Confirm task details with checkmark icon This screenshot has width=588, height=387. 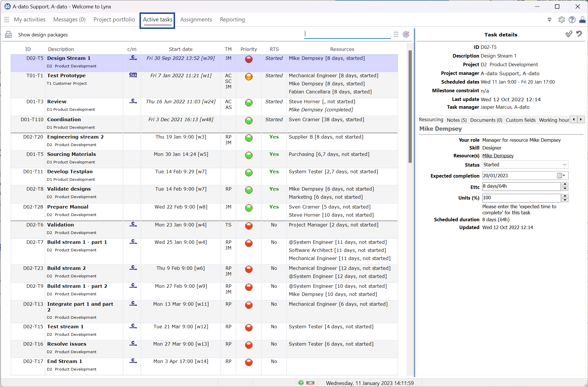[569, 34]
